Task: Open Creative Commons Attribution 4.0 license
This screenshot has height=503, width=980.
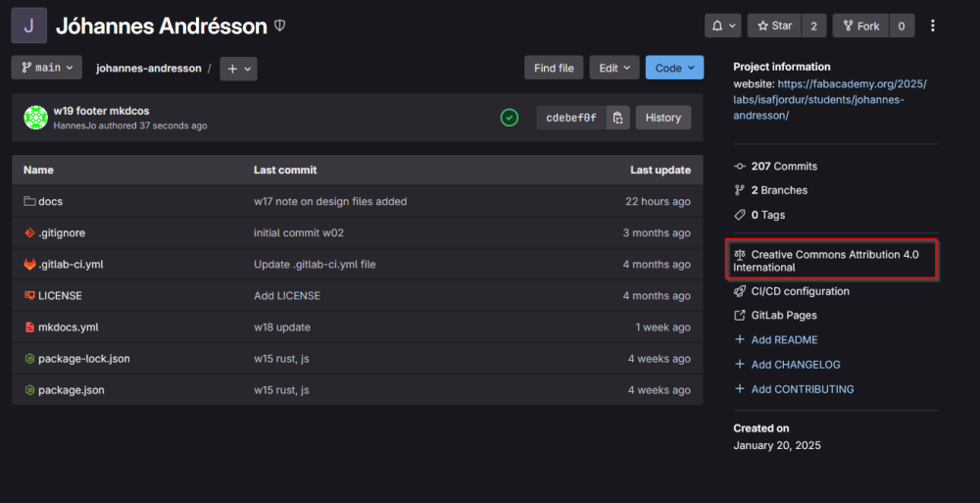Action: [826, 261]
